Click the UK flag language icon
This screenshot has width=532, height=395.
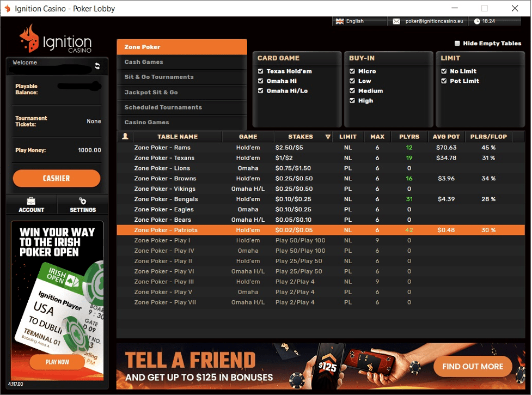[x=340, y=21]
